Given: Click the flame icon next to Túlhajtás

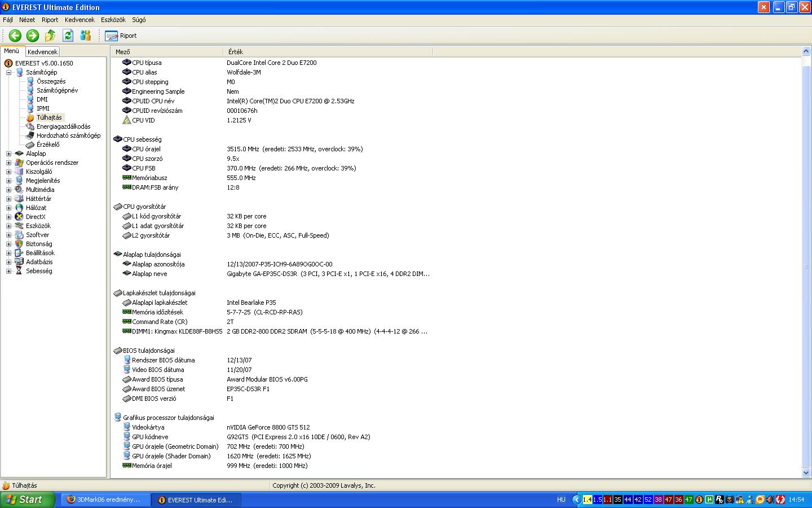Looking at the screenshot, I should click(30, 117).
